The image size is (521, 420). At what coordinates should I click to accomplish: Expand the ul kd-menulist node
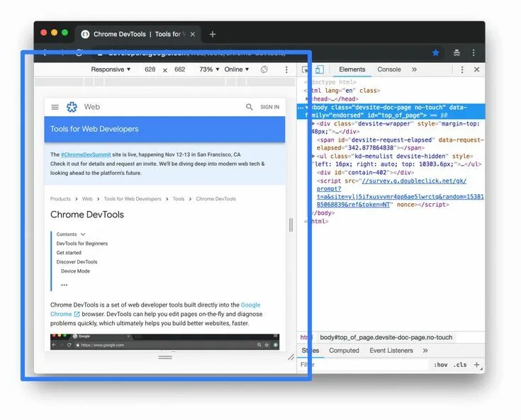coord(313,156)
